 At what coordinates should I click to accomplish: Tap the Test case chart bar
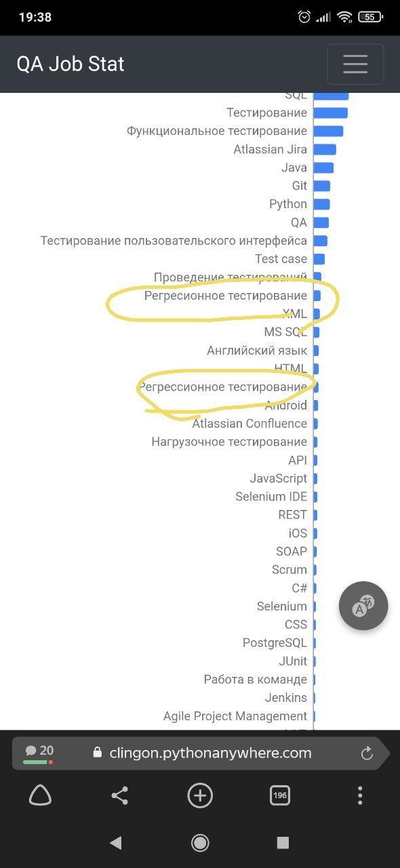319,259
